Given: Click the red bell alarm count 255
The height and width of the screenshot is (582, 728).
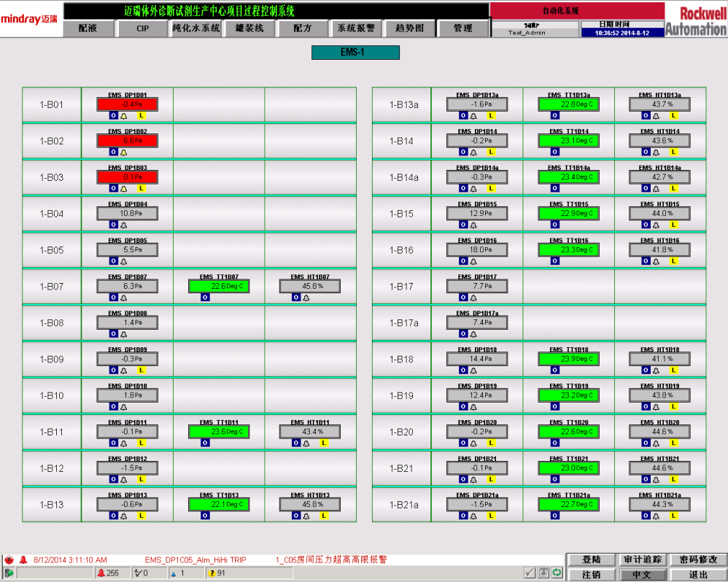Looking at the screenshot, I should tap(108, 573).
